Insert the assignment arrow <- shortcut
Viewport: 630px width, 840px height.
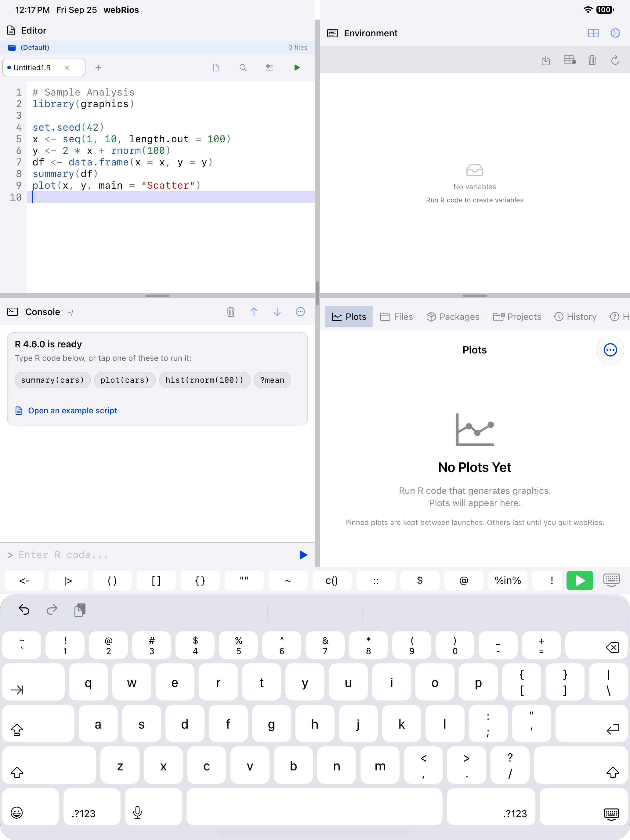(x=24, y=580)
